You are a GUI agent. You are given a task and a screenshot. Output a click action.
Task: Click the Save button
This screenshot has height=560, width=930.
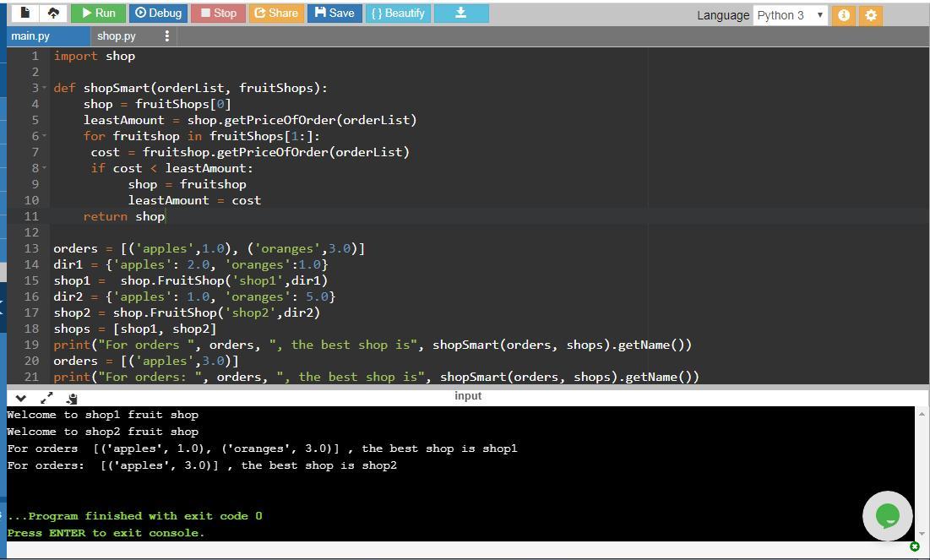(x=334, y=14)
